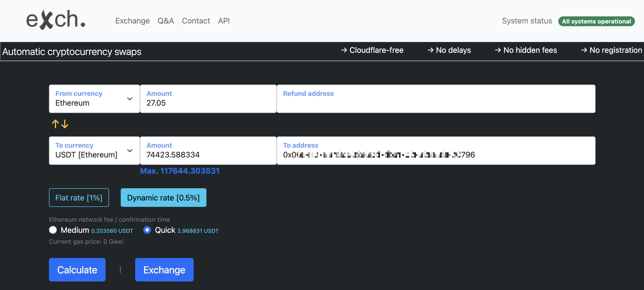Select Quick network fee option
The height and width of the screenshot is (290, 644).
click(147, 230)
